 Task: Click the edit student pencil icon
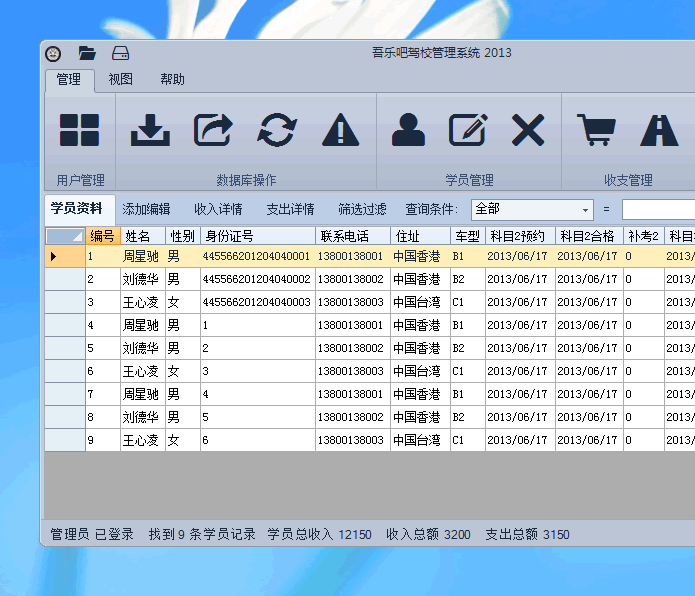point(468,130)
